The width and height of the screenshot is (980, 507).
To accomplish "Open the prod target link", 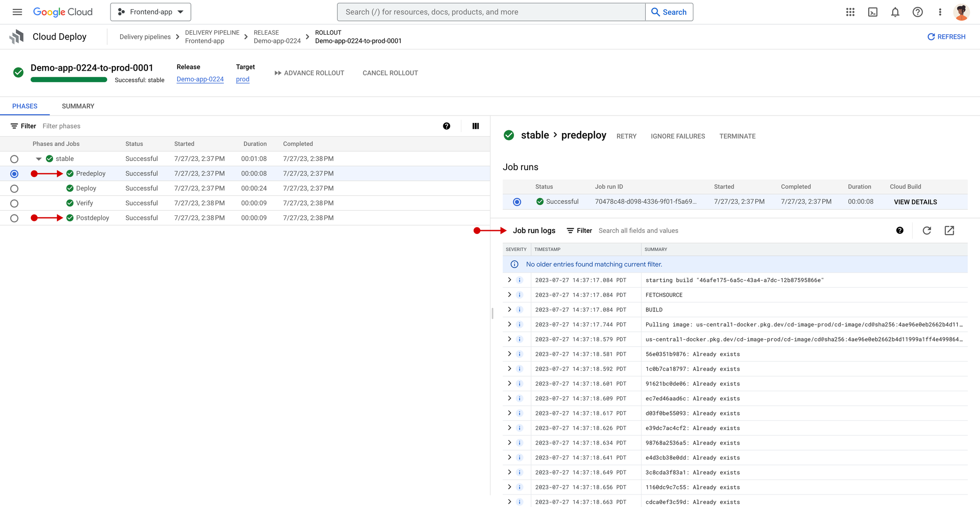I will tap(243, 79).
